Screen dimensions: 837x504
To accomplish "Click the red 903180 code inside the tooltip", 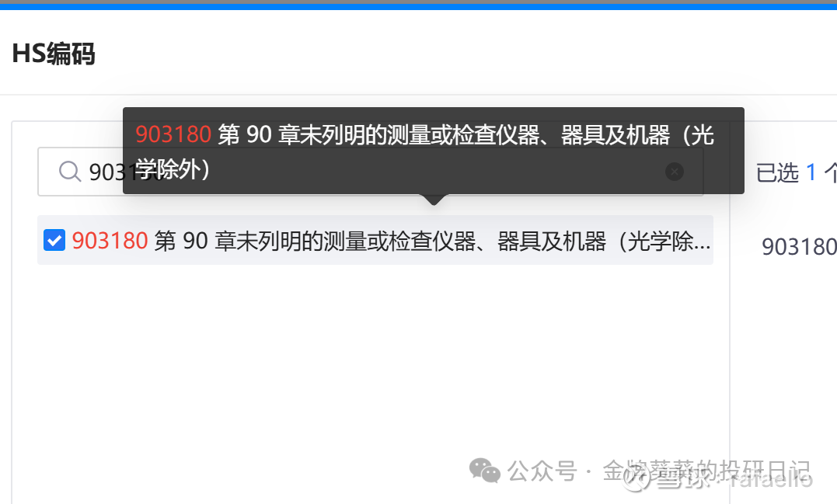I will click(173, 134).
